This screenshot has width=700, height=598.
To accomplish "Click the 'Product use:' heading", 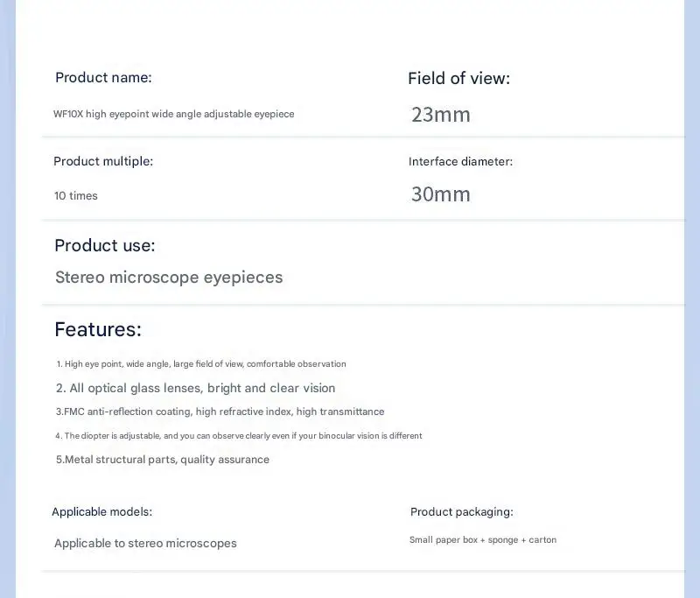I will pyautogui.click(x=105, y=246).
